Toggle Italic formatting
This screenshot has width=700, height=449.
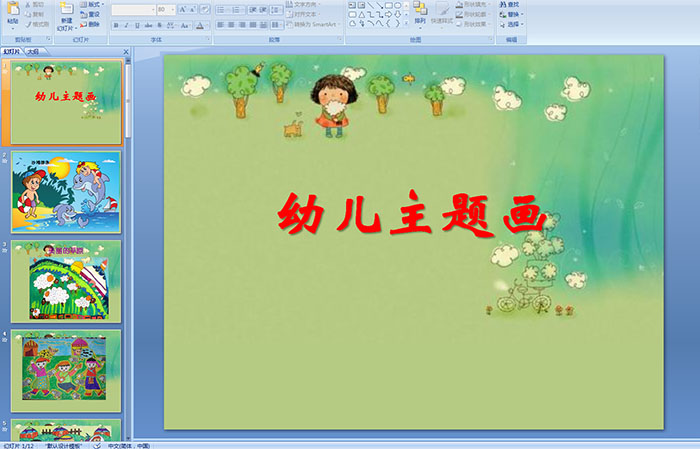pyautogui.click(x=126, y=25)
